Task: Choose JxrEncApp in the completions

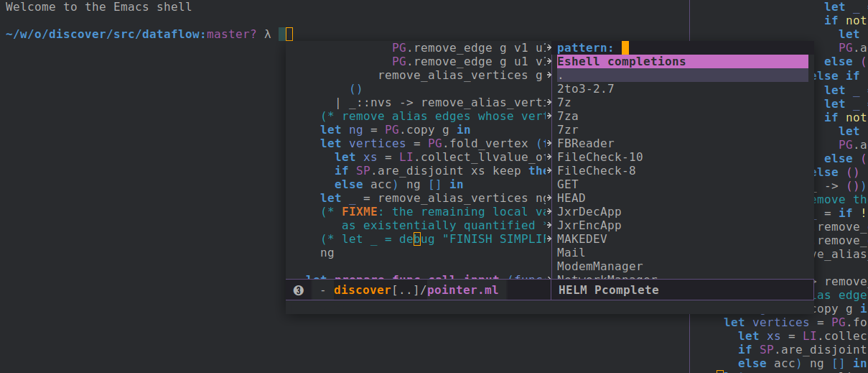Action: (x=589, y=226)
